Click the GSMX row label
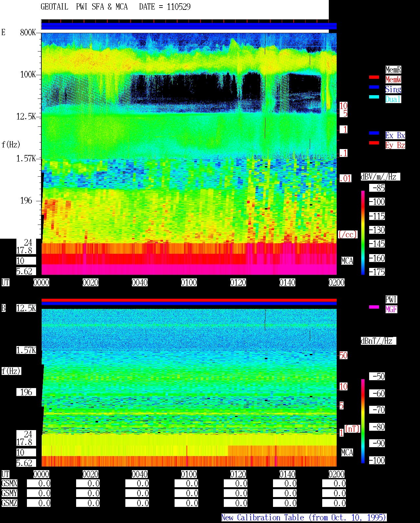Screen dimensions: 420x523 click(9, 483)
